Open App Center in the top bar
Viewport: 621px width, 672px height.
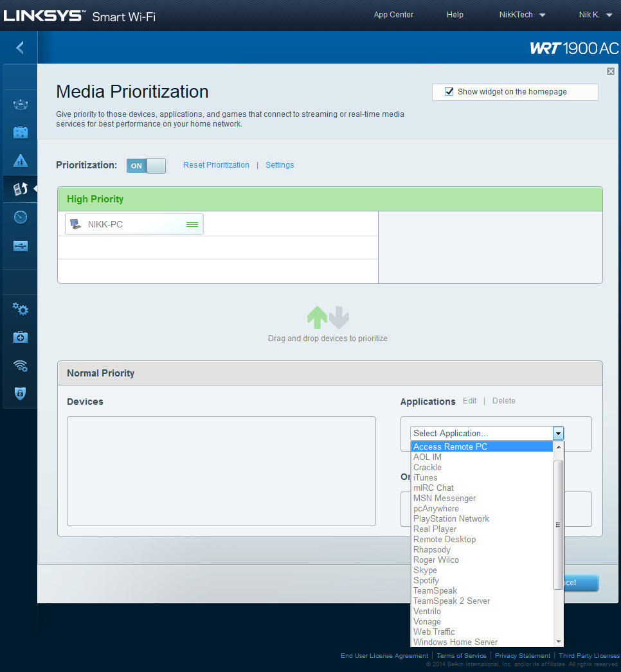click(x=393, y=15)
